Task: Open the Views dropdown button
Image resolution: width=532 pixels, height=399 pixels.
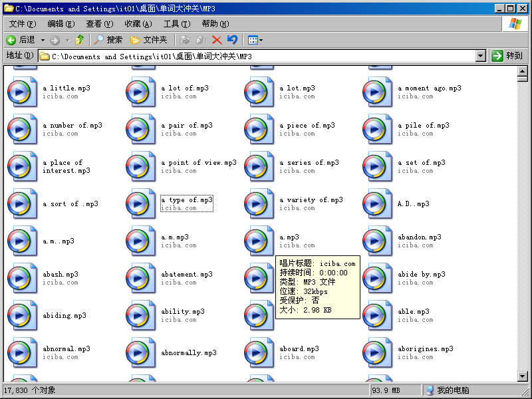Action: click(x=255, y=40)
